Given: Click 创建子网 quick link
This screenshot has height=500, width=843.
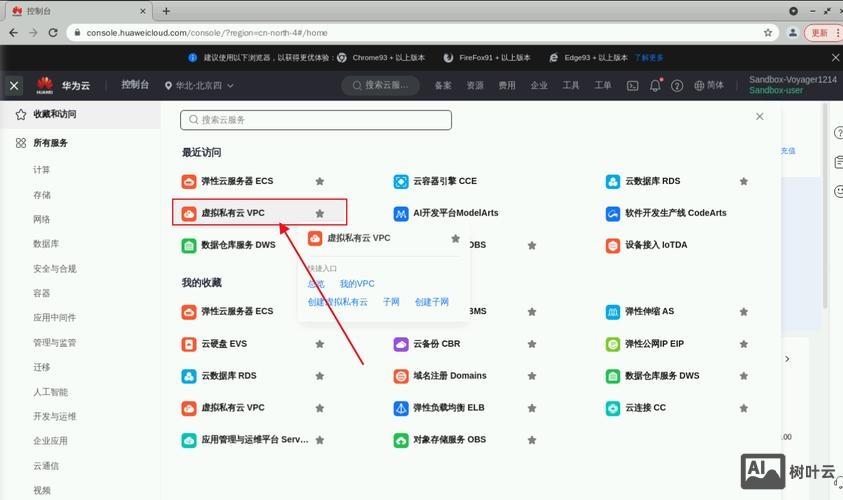Looking at the screenshot, I should (x=432, y=302).
